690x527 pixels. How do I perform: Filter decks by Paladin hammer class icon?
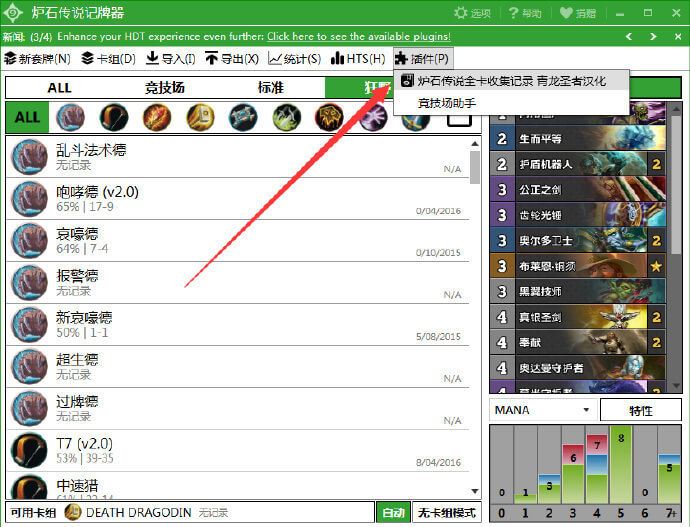point(200,117)
